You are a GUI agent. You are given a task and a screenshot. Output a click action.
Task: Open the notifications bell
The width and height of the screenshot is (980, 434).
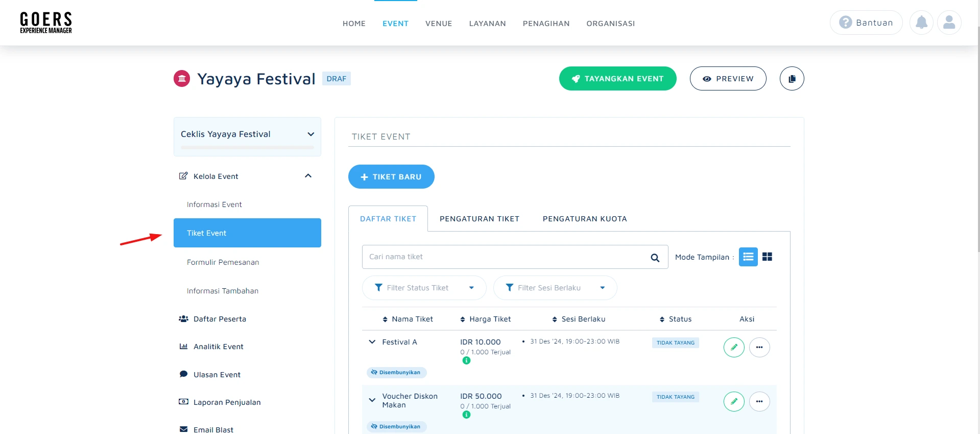pos(921,22)
